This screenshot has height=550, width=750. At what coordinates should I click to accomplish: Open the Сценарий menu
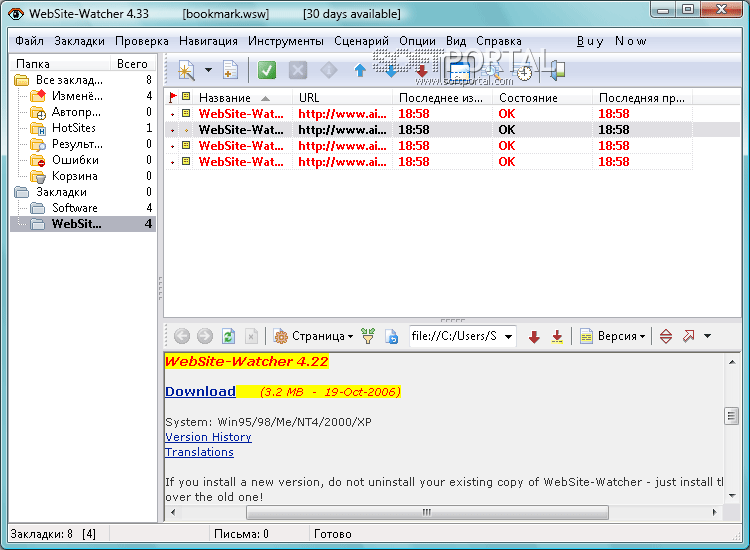(361, 41)
